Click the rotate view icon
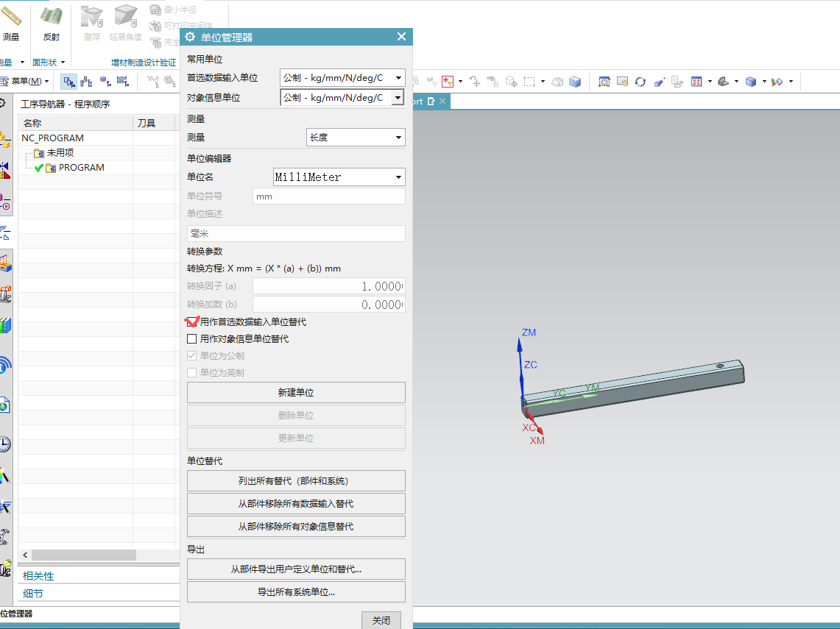The height and width of the screenshot is (629, 840). click(x=640, y=82)
